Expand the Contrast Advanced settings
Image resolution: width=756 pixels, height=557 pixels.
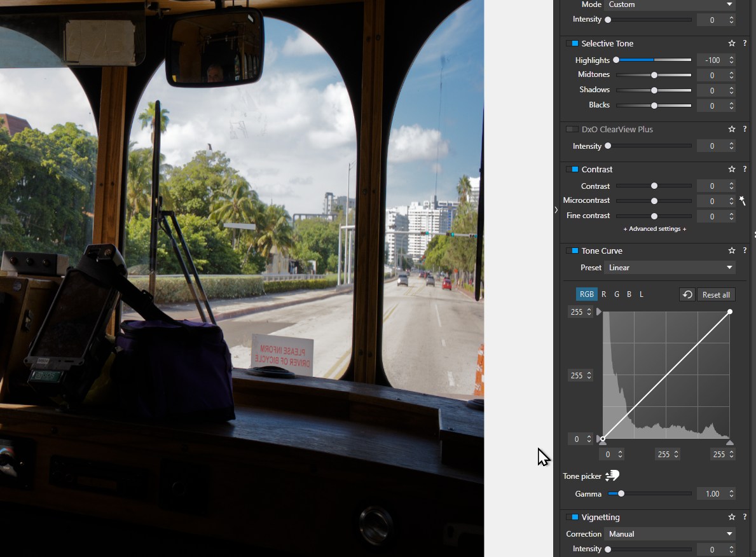pos(654,229)
